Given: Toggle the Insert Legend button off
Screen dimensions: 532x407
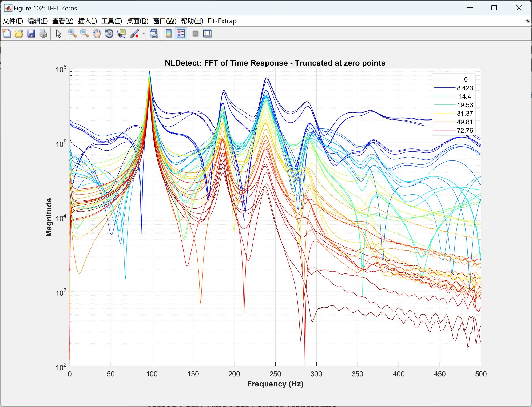Looking at the screenshot, I should [x=181, y=34].
